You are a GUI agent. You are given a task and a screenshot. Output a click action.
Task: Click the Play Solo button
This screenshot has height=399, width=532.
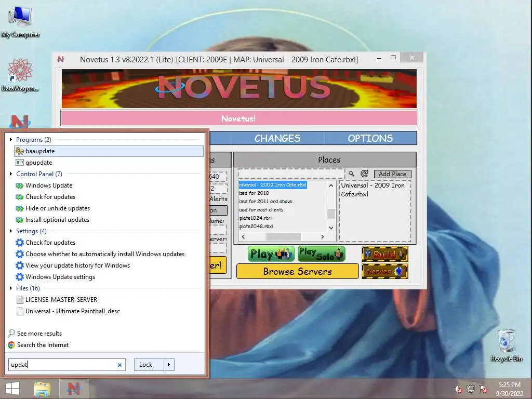321,254
